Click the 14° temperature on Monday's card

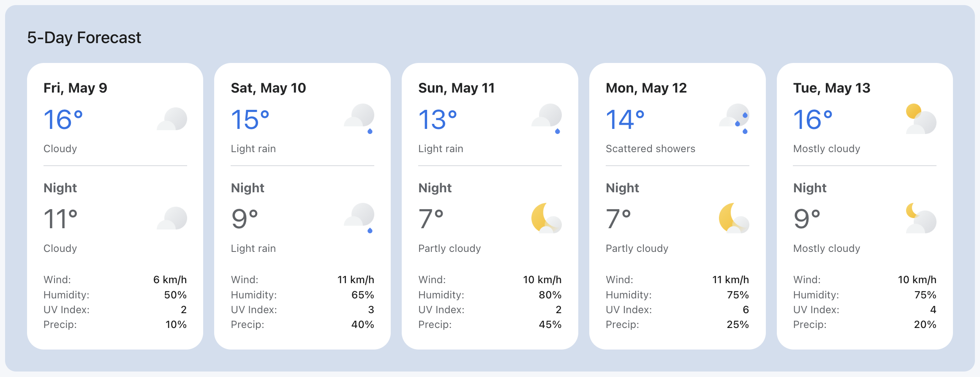click(x=625, y=119)
